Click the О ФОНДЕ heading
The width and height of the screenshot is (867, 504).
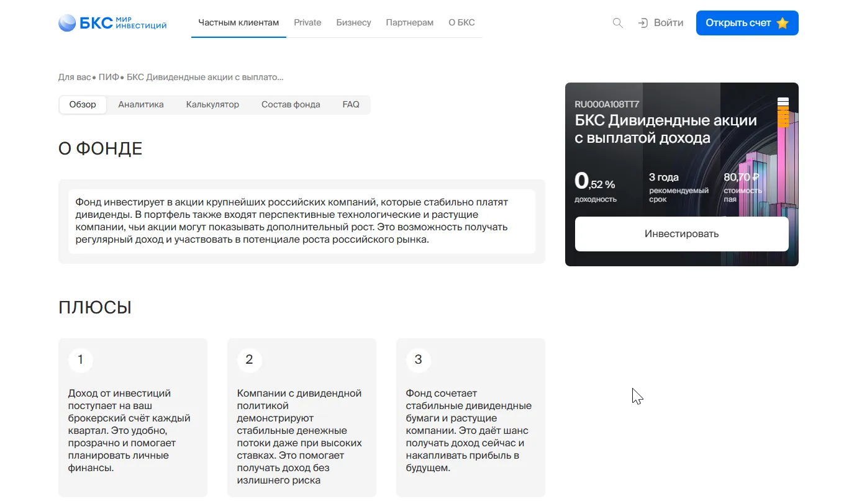click(x=101, y=149)
